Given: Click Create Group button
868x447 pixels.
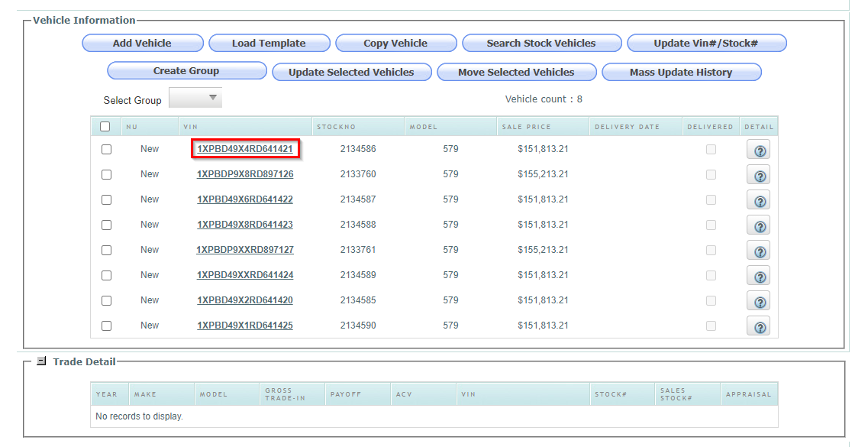Looking at the screenshot, I should click(186, 71).
